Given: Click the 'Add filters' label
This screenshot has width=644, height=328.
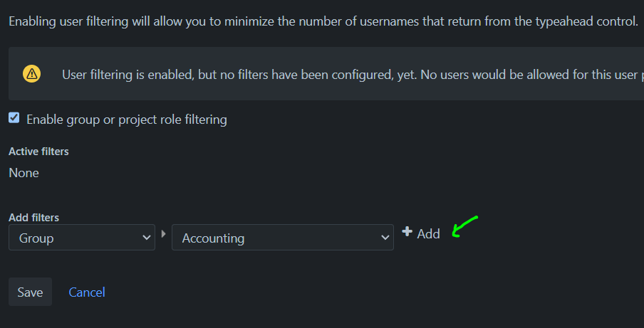Looking at the screenshot, I should 33,217.
